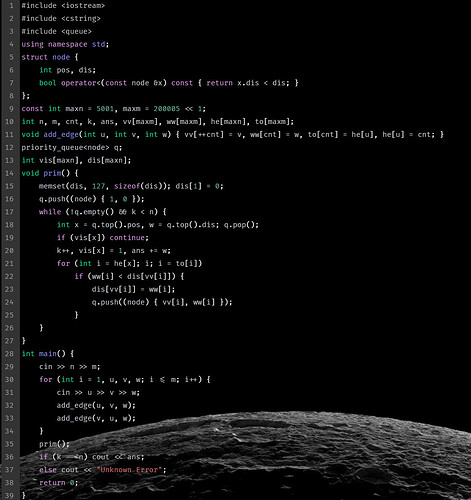Click 'memset(dis, 127, sizeof(dis));' call
This screenshot has height=500, width=471.
click(105, 186)
